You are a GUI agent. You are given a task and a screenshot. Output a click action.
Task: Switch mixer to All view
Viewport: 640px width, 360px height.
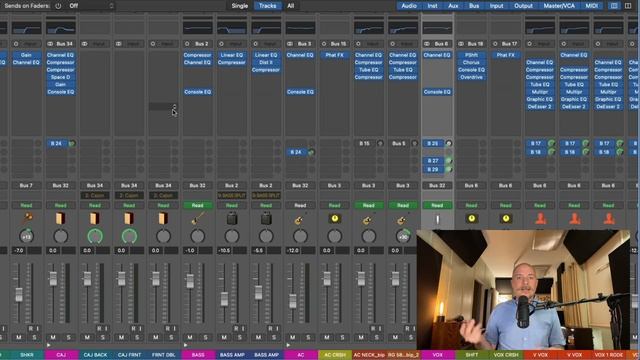tap(291, 6)
